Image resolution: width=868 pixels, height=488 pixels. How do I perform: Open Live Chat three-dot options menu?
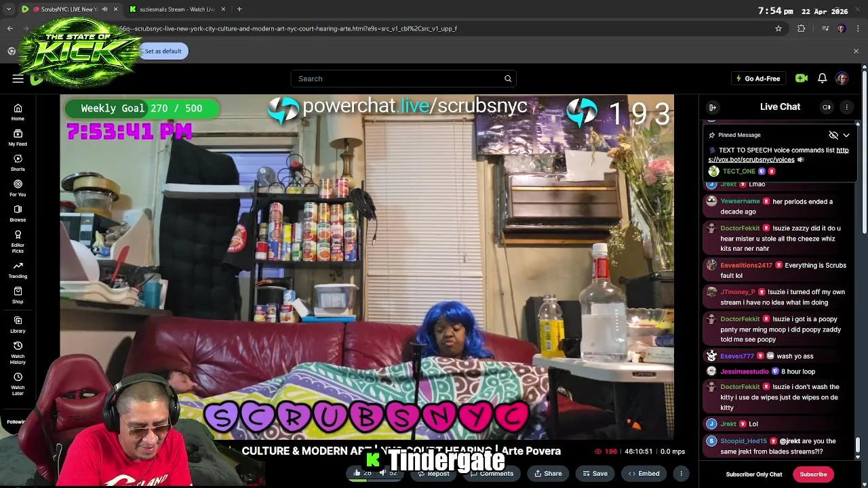coord(846,107)
